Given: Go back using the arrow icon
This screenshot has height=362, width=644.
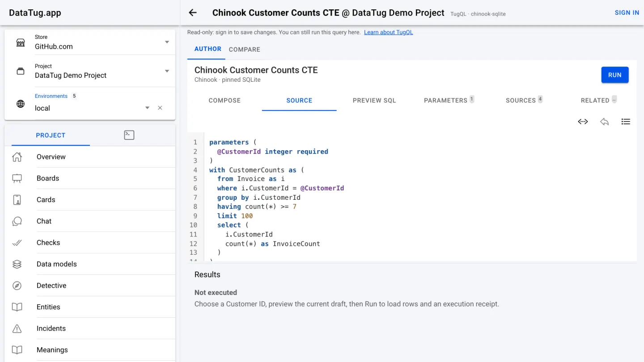Looking at the screenshot, I should click(193, 13).
